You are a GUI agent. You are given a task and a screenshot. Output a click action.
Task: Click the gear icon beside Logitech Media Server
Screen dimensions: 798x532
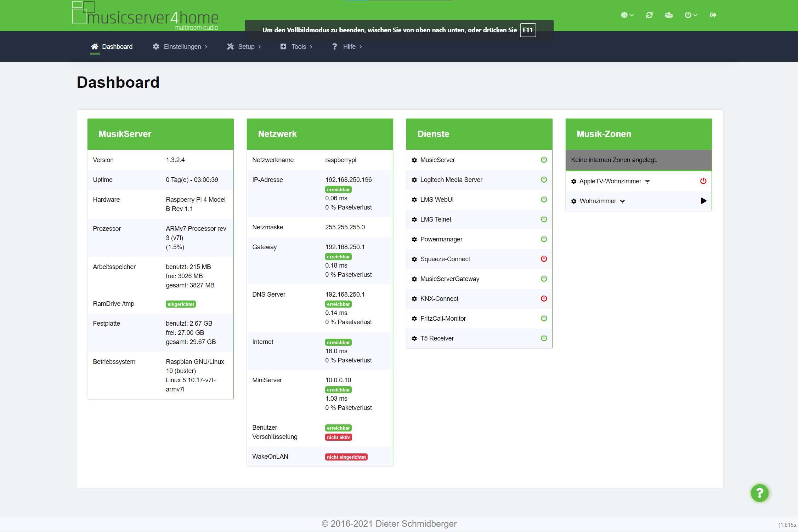(x=414, y=180)
